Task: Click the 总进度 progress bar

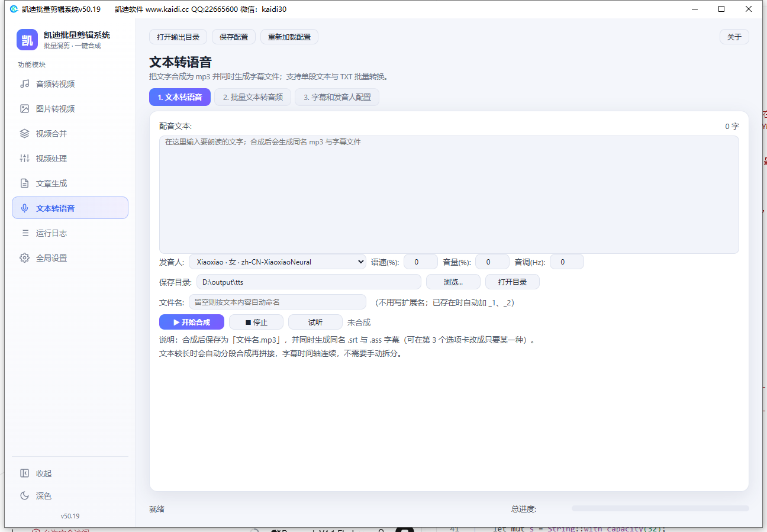Action: [660, 508]
